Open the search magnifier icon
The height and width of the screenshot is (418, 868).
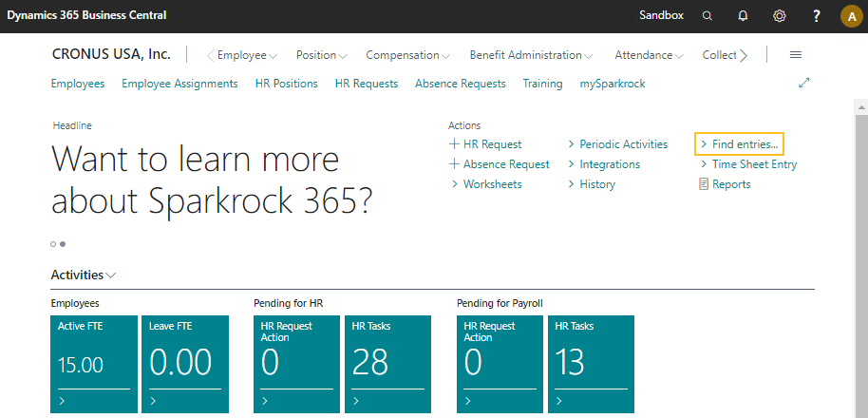point(708,16)
